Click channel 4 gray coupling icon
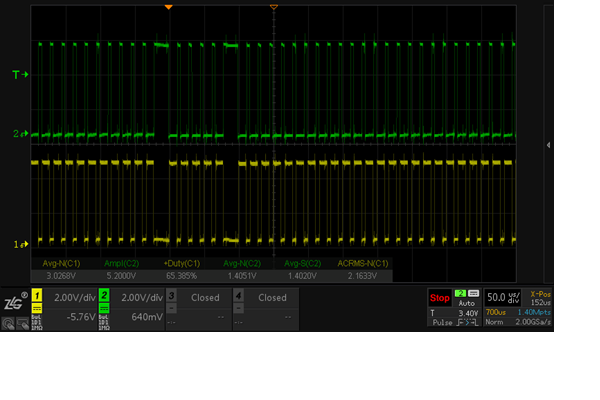Viewport: 600px width, 400px height. click(238, 308)
